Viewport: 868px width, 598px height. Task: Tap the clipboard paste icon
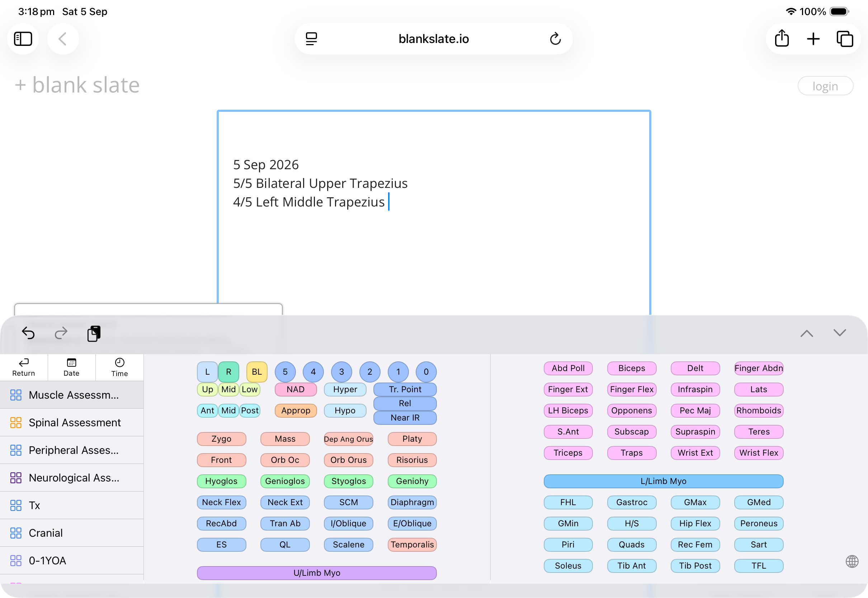coord(94,333)
